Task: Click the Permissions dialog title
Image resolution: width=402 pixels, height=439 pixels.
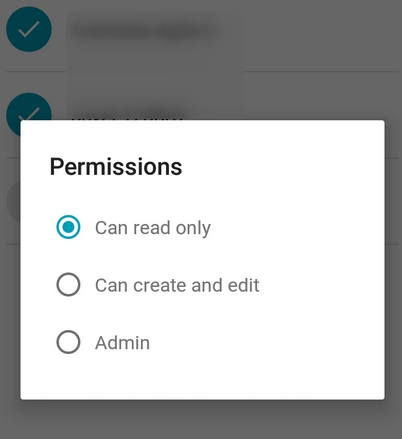Action: pos(116,167)
